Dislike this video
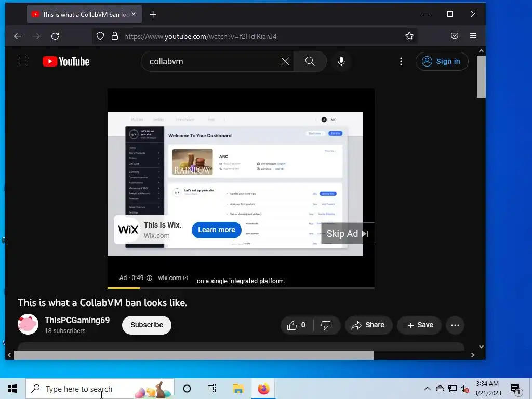Screen dimensions: 532x399 tap(326, 325)
